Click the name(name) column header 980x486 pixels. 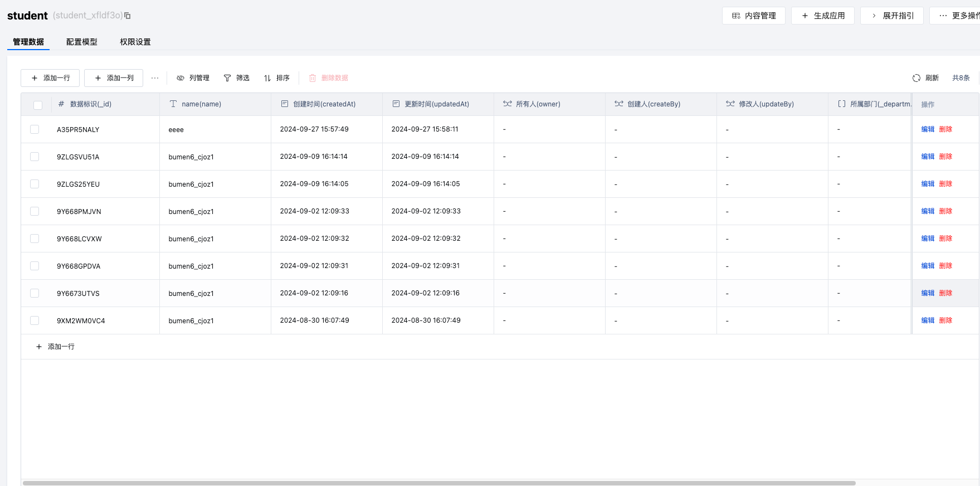coord(201,104)
